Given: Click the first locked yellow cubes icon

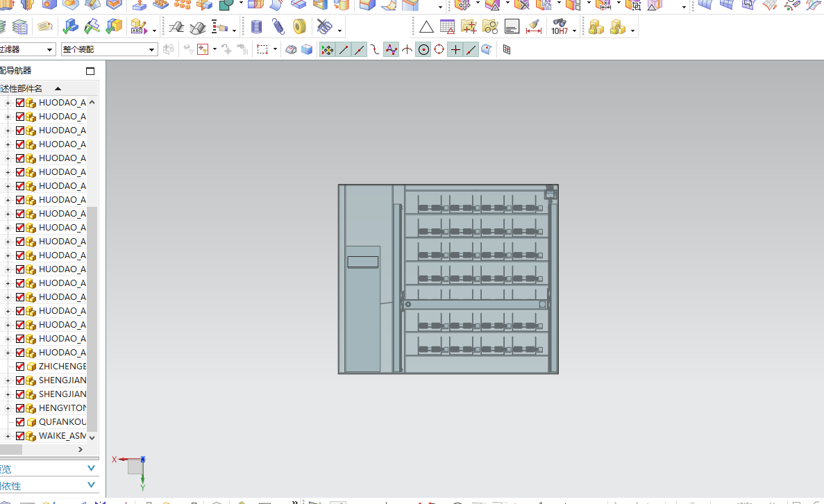Looking at the screenshot, I should [596, 27].
